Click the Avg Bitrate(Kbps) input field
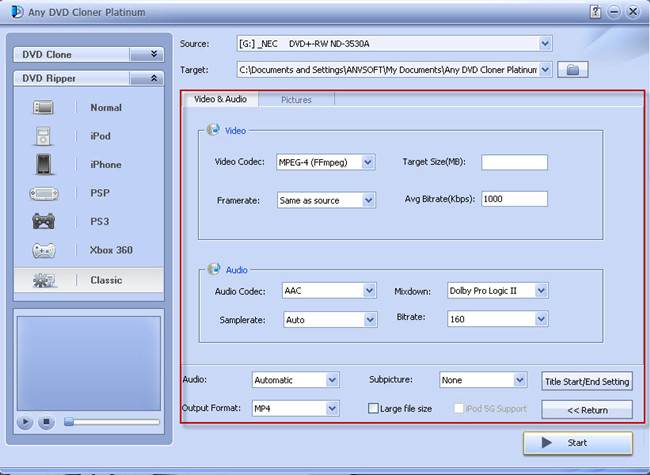650x475 pixels. click(514, 199)
